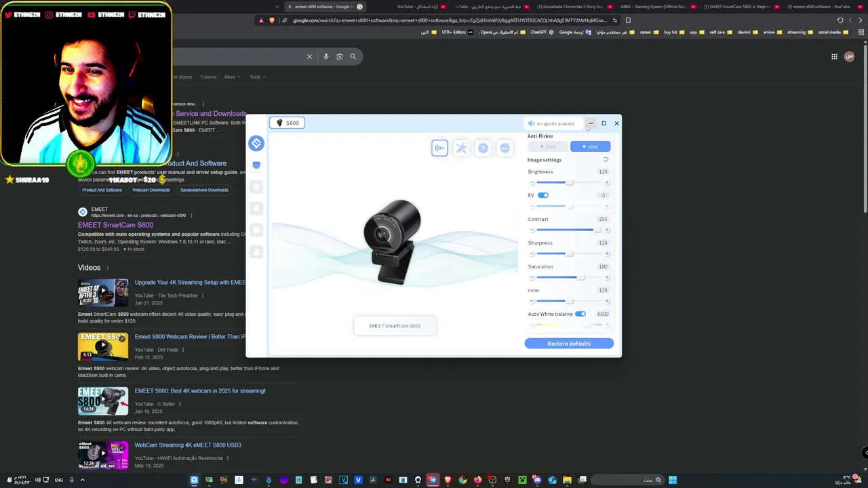Bookmark this page icon in address bar
This screenshot has width=868, height=488.
[628, 20]
